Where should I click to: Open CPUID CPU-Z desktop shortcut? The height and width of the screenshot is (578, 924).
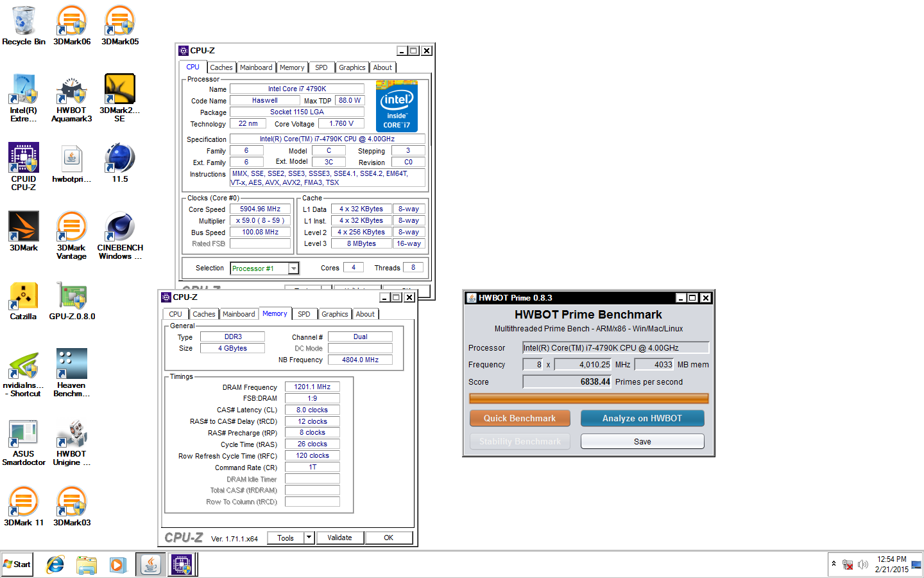pyautogui.click(x=24, y=167)
